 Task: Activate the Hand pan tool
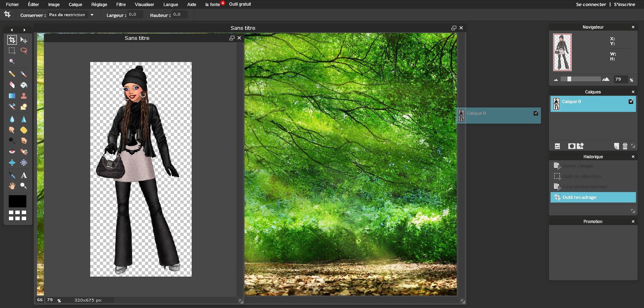click(x=12, y=186)
